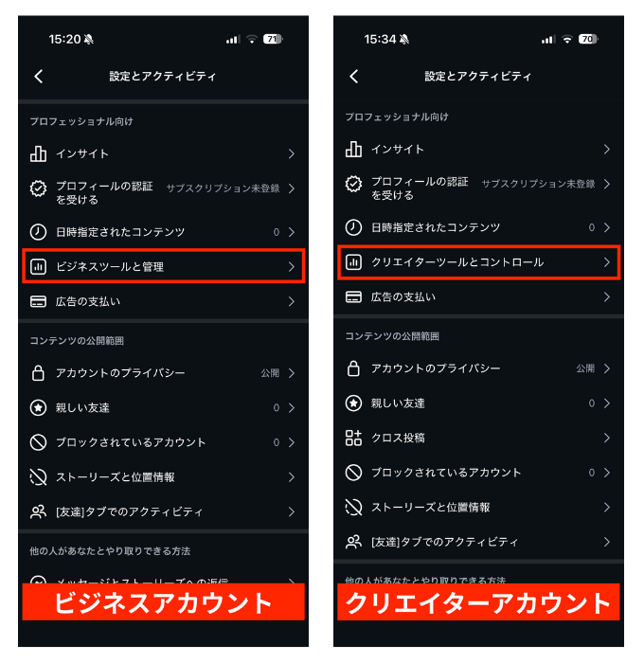Tap the back arrow on the left phone screen
Screen dimensions: 644x663
(x=39, y=77)
